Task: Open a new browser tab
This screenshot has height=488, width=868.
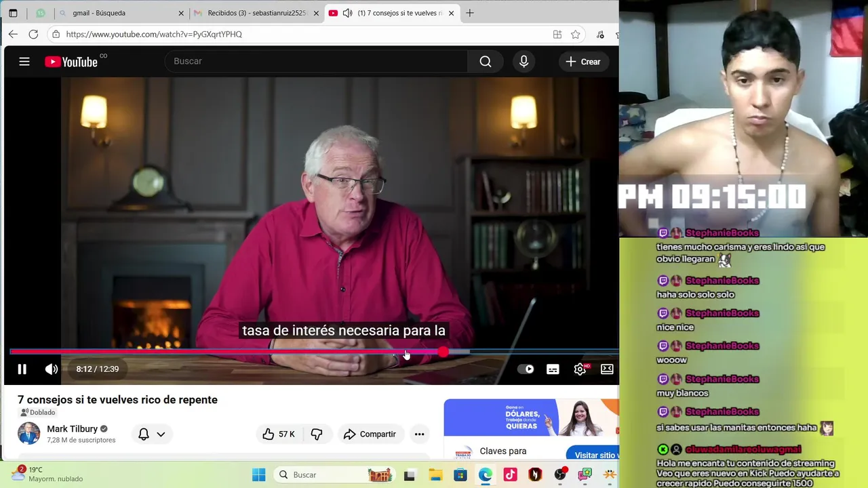Action: (469, 13)
